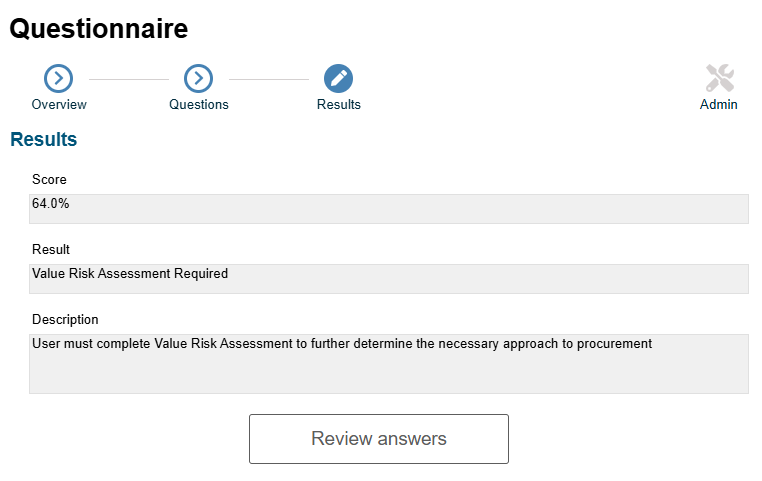
Task: Click the Results pencil step icon
Action: [x=338, y=78]
